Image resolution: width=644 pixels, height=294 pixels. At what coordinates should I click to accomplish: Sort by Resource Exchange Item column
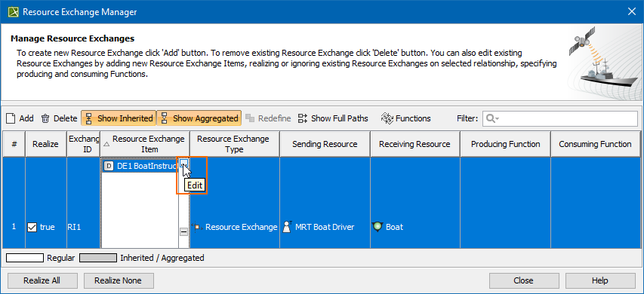145,144
